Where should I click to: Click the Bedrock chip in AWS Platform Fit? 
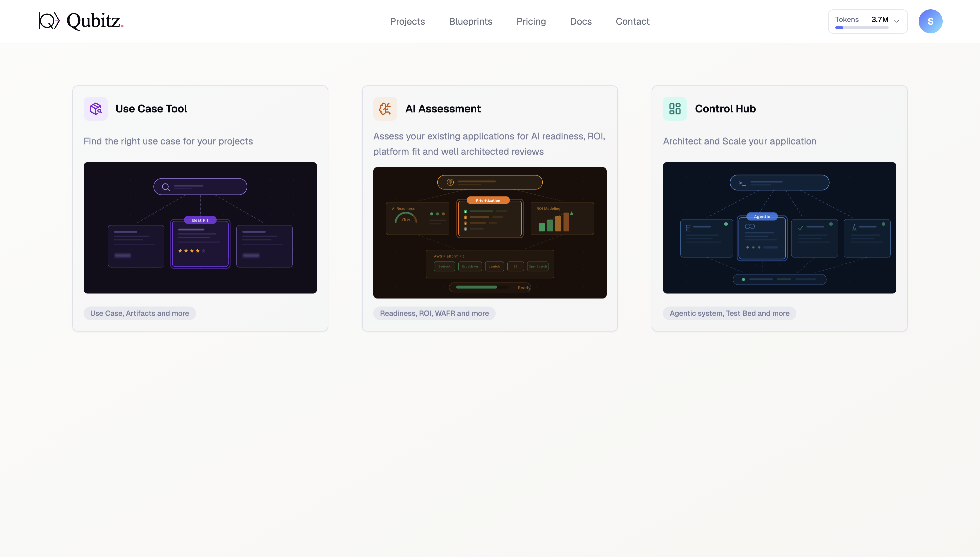(445, 266)
